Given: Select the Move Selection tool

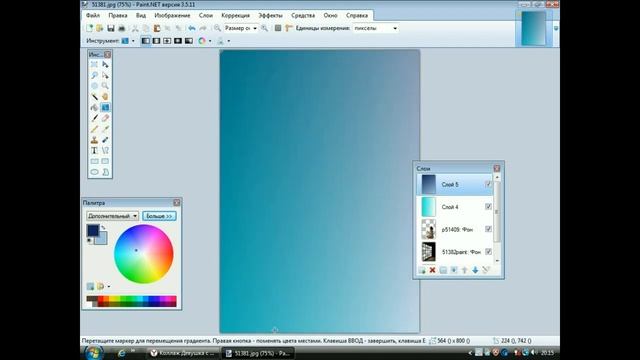Looking at the screenshot, I should coord(105,76).
